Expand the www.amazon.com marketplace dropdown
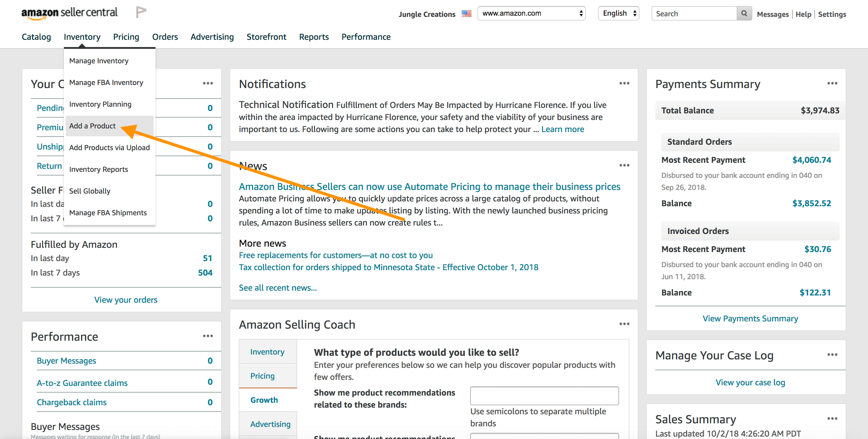This screenshot has width=868, height=439. (531, 14)
